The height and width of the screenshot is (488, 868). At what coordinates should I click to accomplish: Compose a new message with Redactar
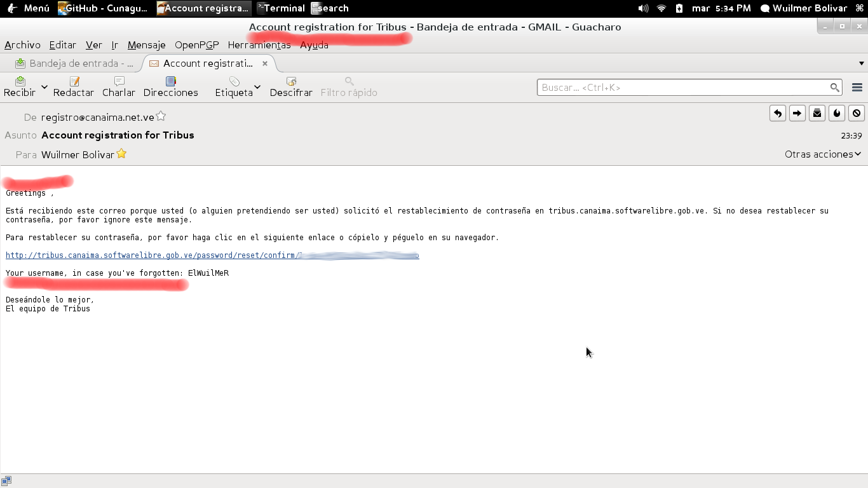click(74, 87)
